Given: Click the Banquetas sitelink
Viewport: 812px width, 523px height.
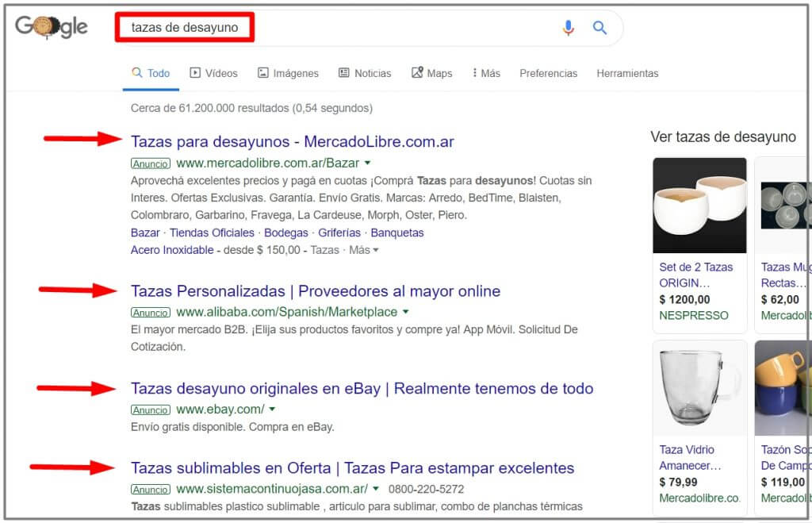Looking at the screenshot, I should point(397,233).
